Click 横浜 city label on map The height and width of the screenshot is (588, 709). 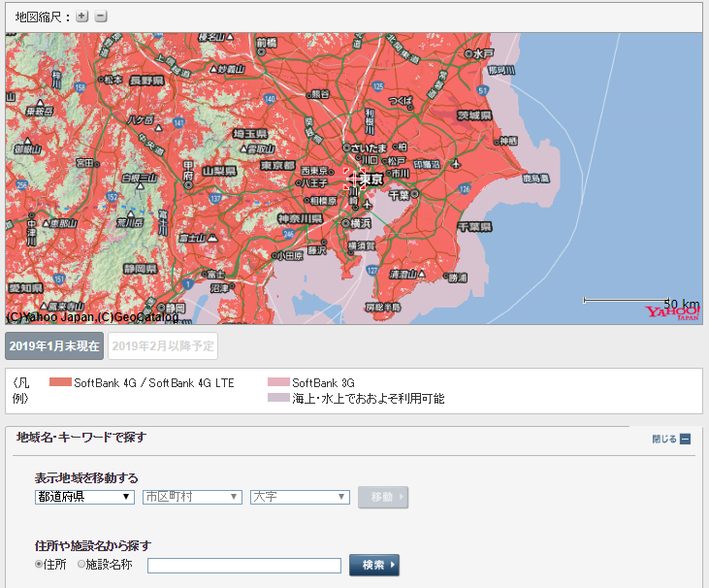pyautogui.click(x=361, y=223)
